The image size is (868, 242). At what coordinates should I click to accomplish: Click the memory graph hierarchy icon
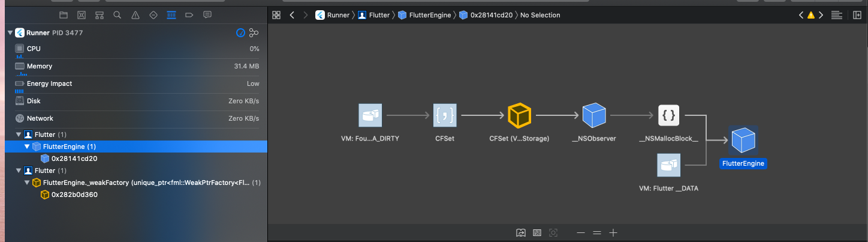pos(254,33)
